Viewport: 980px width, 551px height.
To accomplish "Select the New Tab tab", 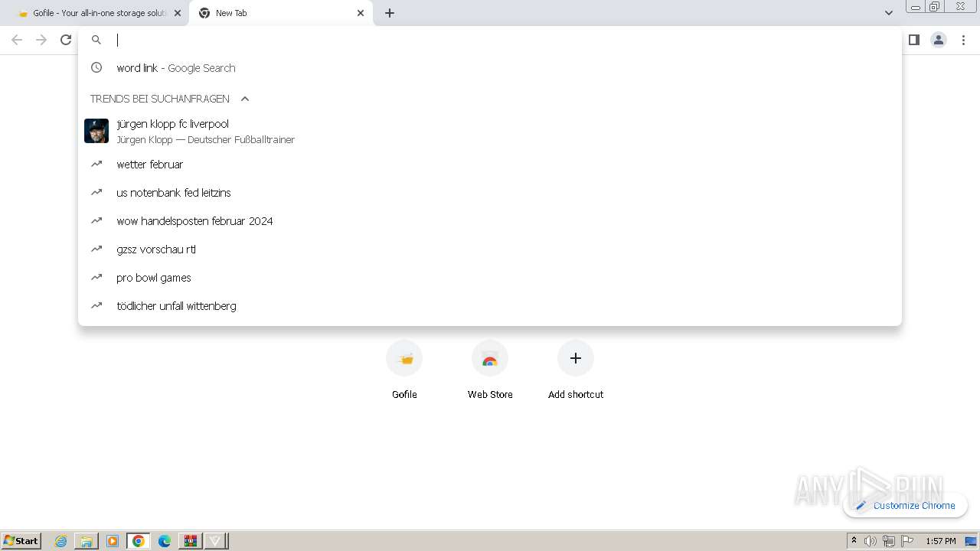I will [281, 13].
